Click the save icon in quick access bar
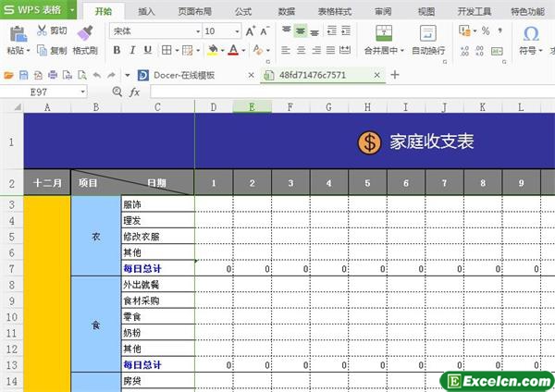Screen dimensions: 555x392 point(23,74)
